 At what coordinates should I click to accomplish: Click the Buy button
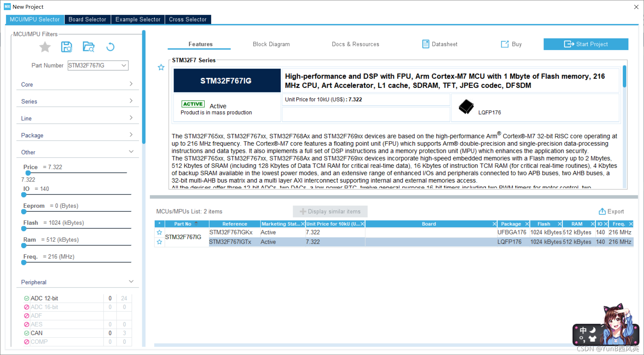[x=511, y=44]
